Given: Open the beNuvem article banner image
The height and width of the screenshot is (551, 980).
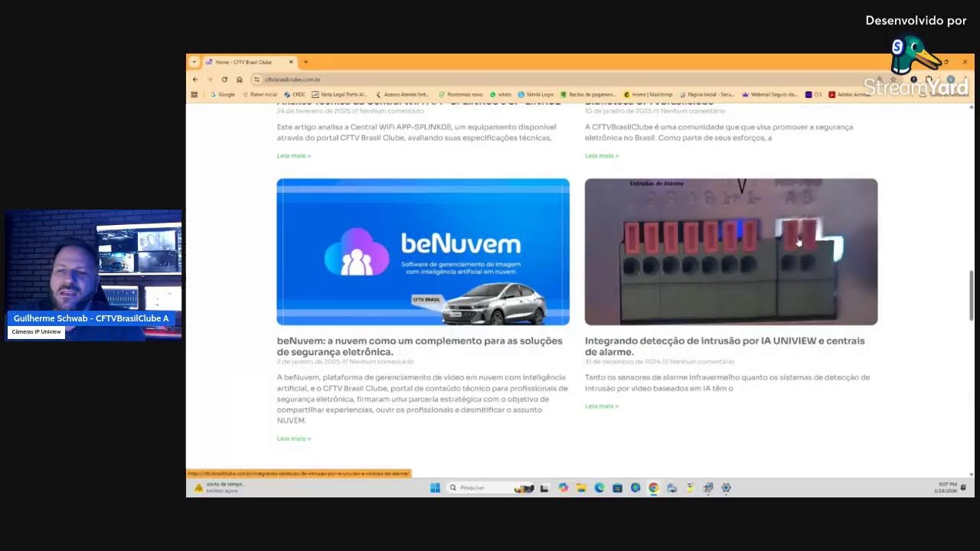Looking at the screenshot, I should (x=423, y=252).
